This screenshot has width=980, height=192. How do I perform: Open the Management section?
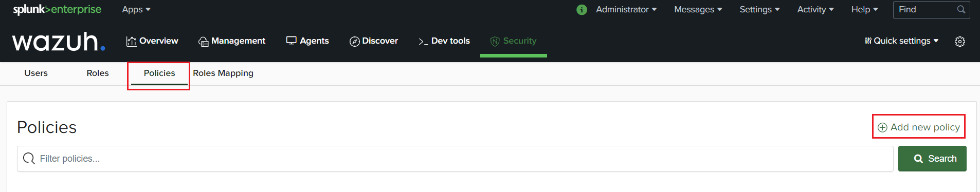click(x=232, y=41)
